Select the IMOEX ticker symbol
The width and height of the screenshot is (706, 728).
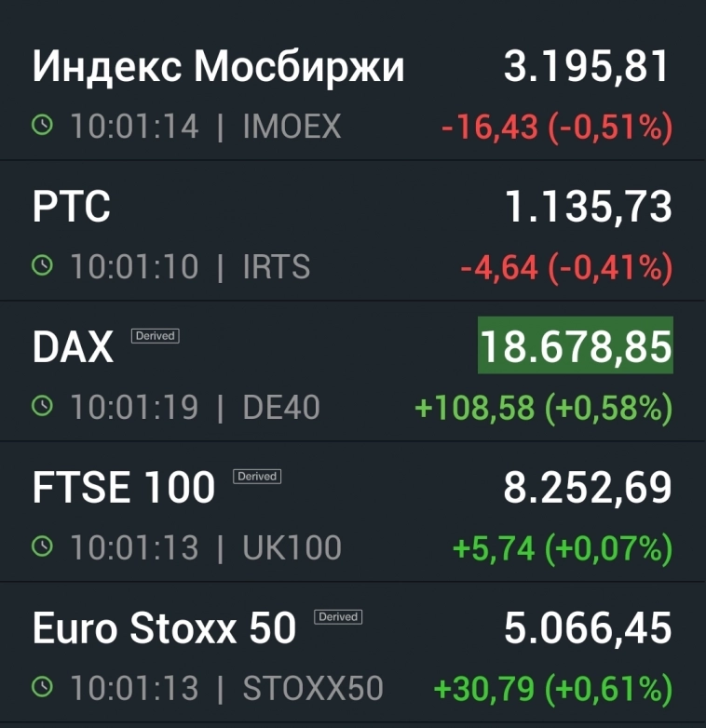pyautogui.click(x=292, y=127)
